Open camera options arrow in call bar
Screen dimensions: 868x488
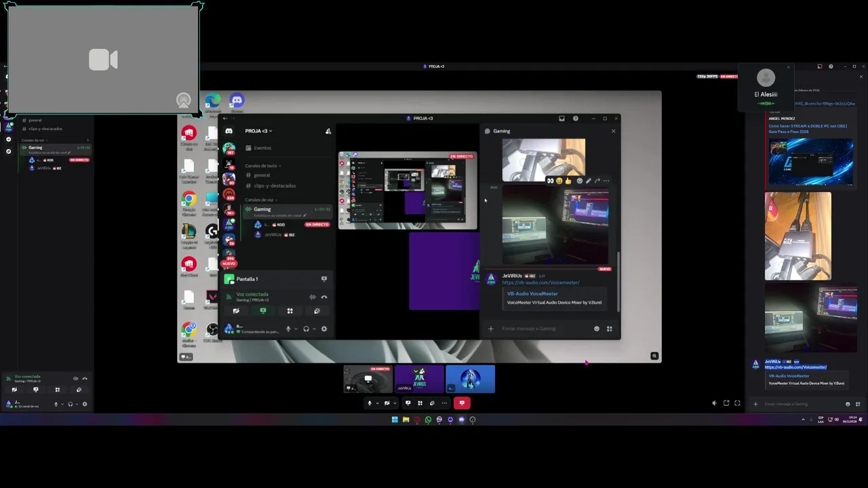(x=395, y=403)
